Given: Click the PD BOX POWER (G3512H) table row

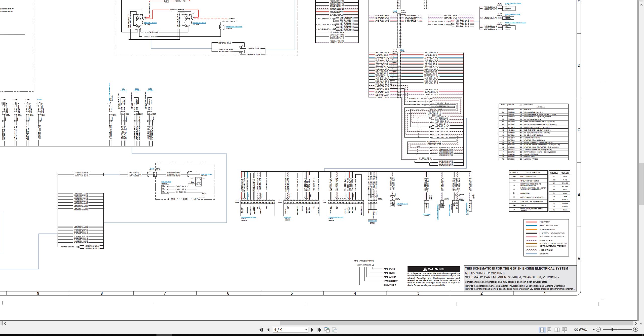Looking at the screenshot, I should coord(533,135).
